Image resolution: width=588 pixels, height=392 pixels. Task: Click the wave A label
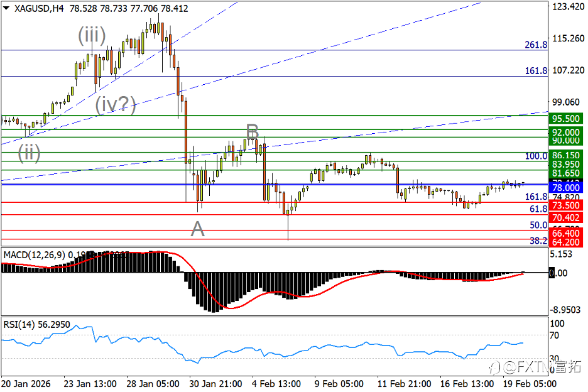(x=198, y=229)
